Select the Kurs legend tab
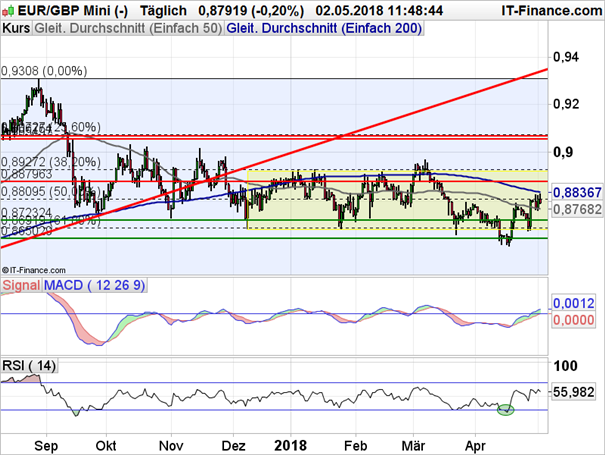The height and width of the screenshot is (455, 605). [x=16, y=29]
